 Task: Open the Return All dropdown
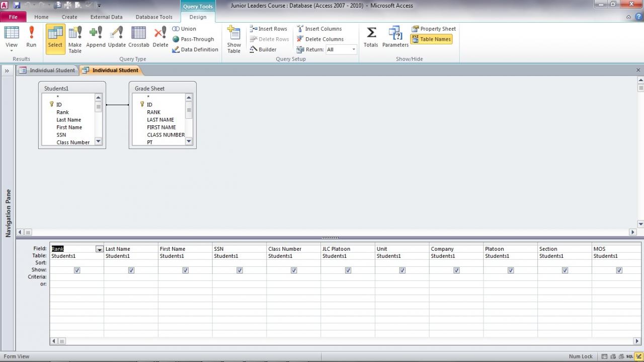pos(354,49)
